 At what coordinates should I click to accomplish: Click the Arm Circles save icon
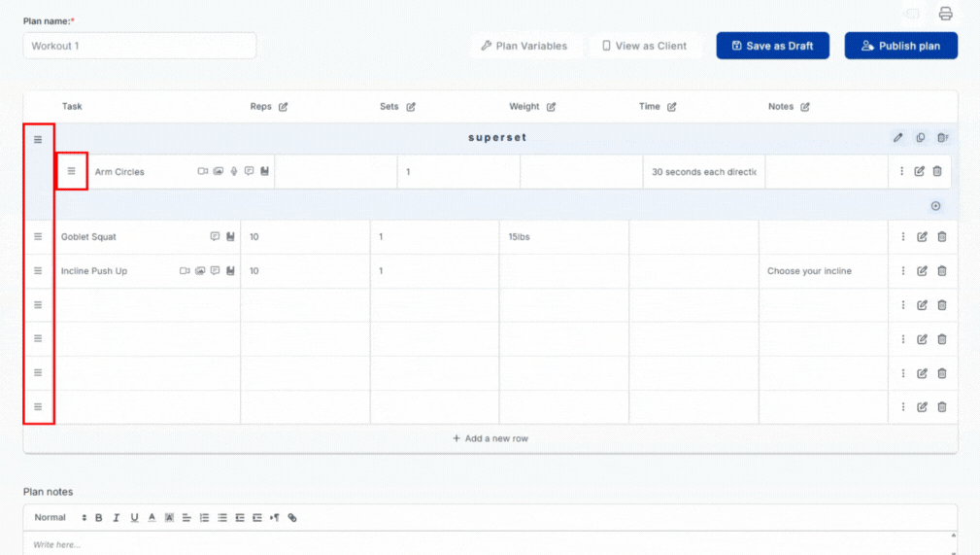[264, 171]
